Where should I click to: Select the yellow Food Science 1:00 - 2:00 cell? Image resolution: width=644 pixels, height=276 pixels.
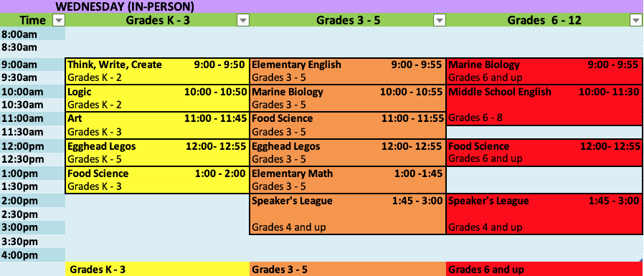coord(157,180)
